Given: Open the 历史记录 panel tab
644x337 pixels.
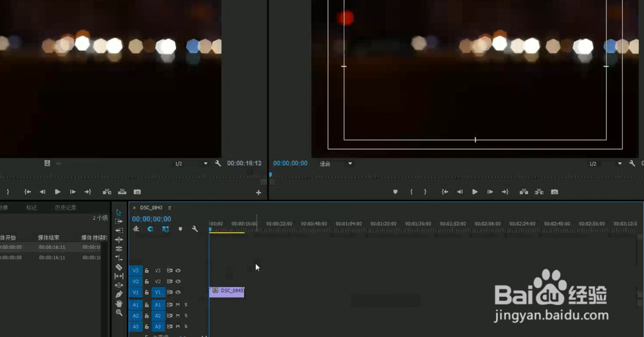Looking at the screenshot, I should click(66, 207).
